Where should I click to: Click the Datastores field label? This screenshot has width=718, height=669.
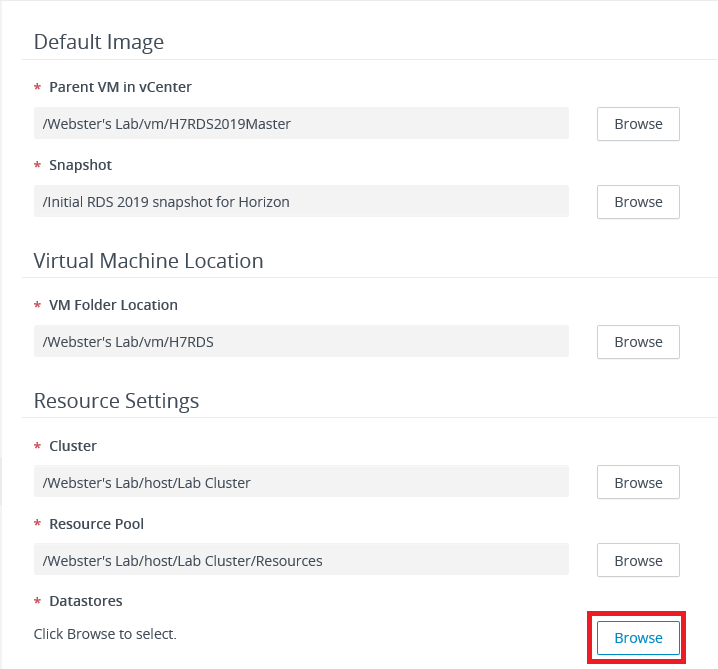tap(85, 601)
